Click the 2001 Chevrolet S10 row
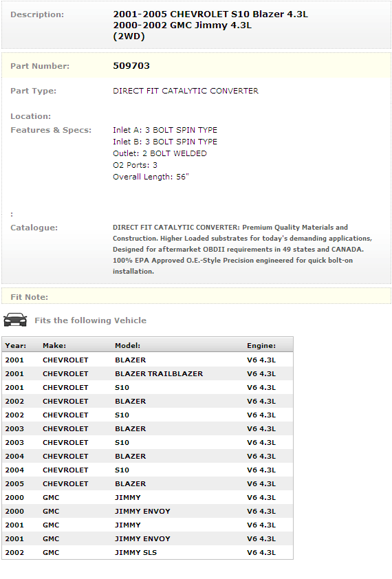Viewport: 392px width, 579px height. 147,387
